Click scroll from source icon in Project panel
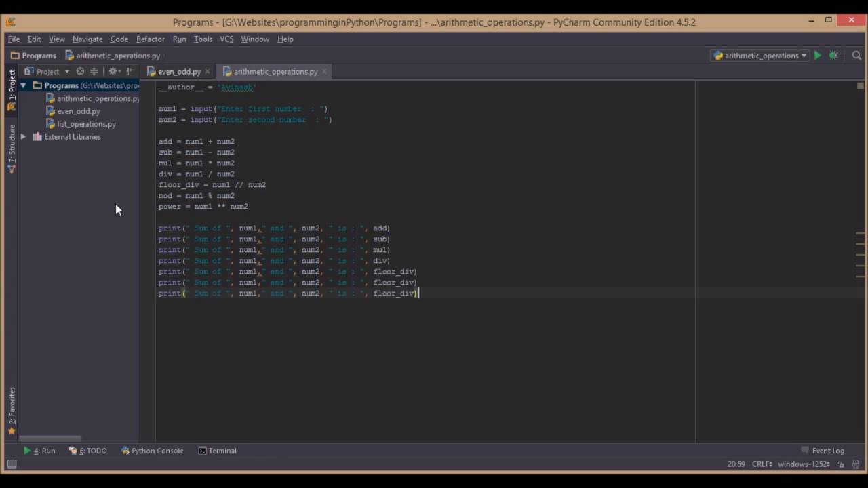868x488 pixels. [80, 71]
